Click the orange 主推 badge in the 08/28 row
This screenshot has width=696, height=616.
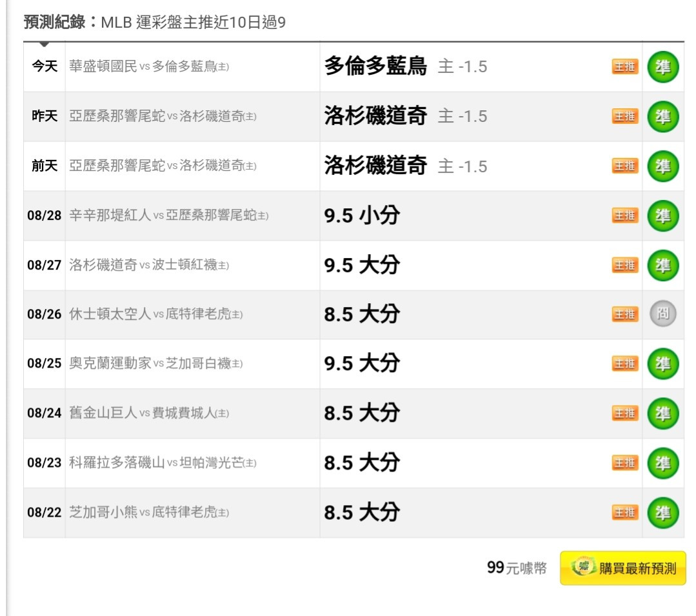(625, 215)
